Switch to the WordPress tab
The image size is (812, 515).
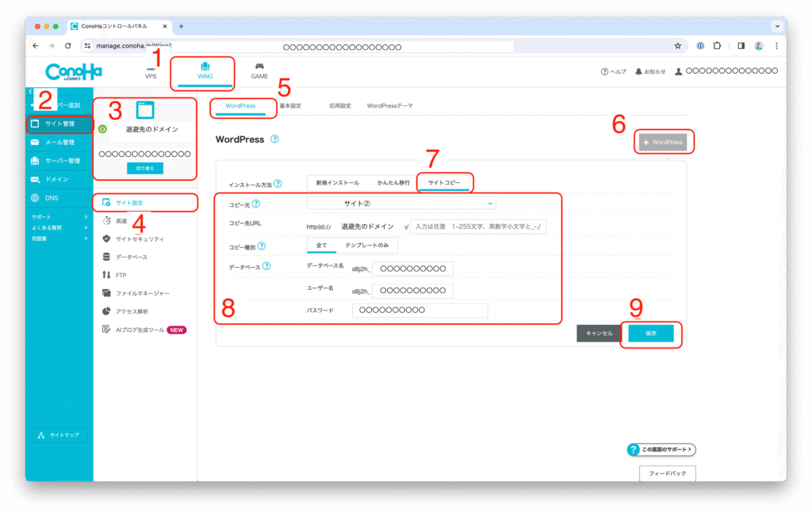240,105
